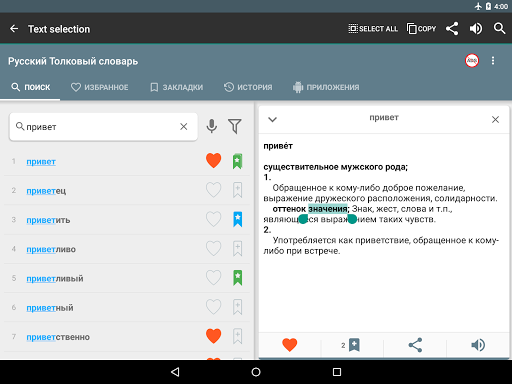Toggle blue bookmark for приветить
512x384 pixels.
(237, 219)
